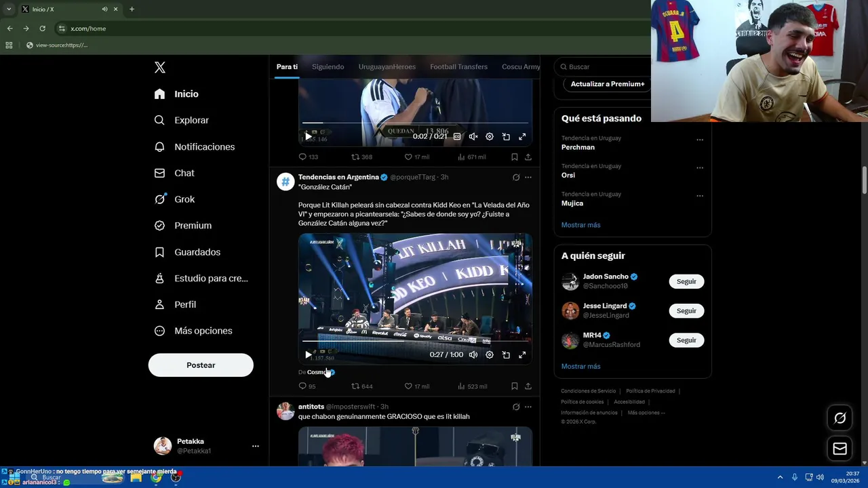Toggle picture-in-picture on Lit Killah video
The height and width of the screenshot is (488, 868).
pos(506,354)
